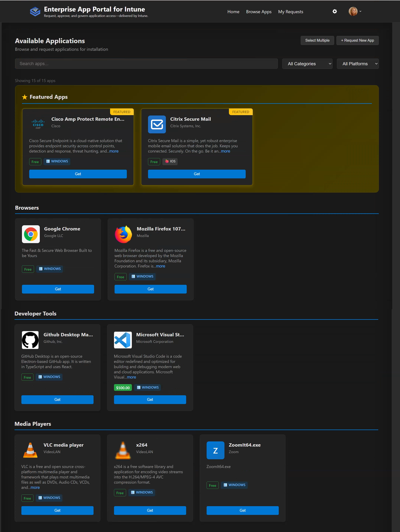Viewport: 400px width, 532px height.
Task: Expand the Visual Studio Code more link
Action: pos(131,377)
